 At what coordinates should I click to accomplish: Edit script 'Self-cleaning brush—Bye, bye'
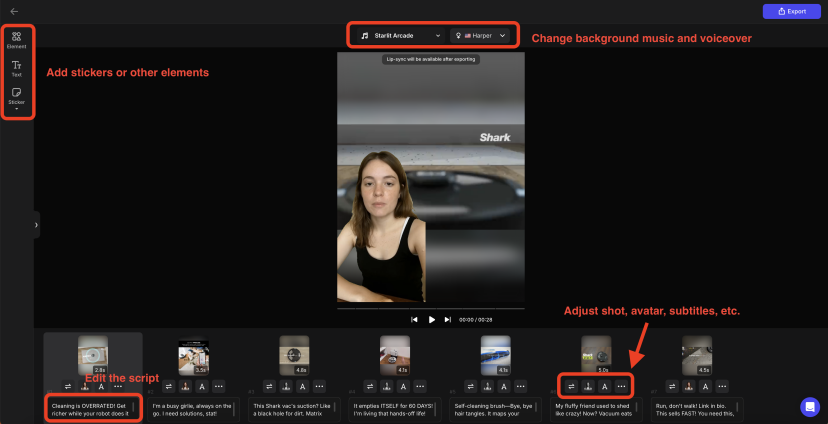click(496, 410)
